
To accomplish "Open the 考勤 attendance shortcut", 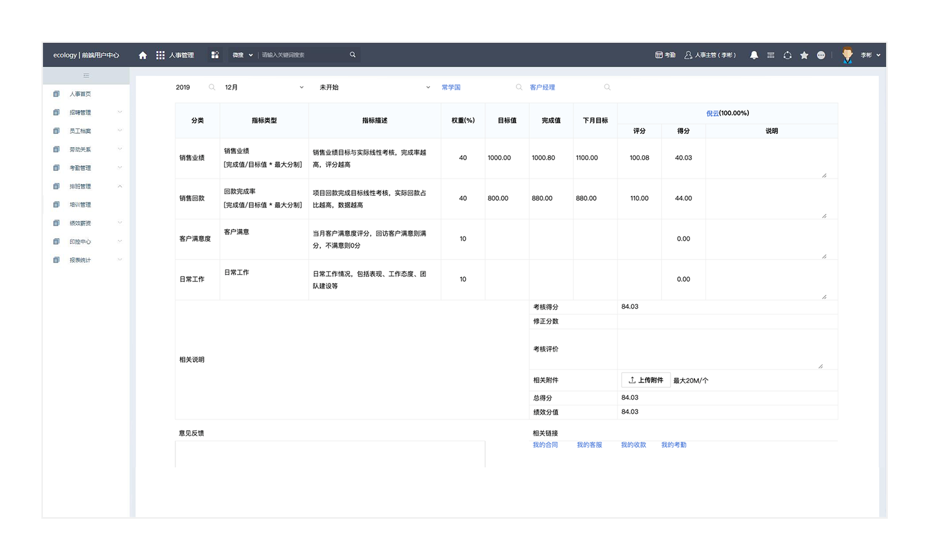I will (x=665, y=55).
